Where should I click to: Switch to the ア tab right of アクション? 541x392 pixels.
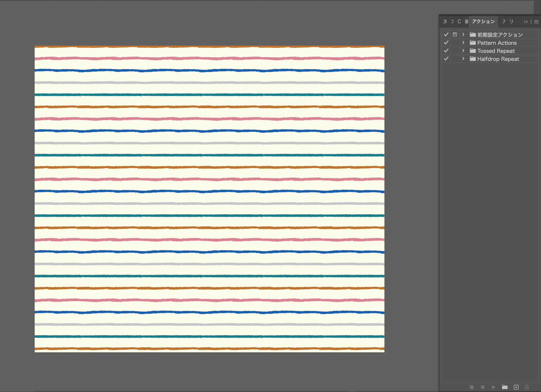(504, 22)
